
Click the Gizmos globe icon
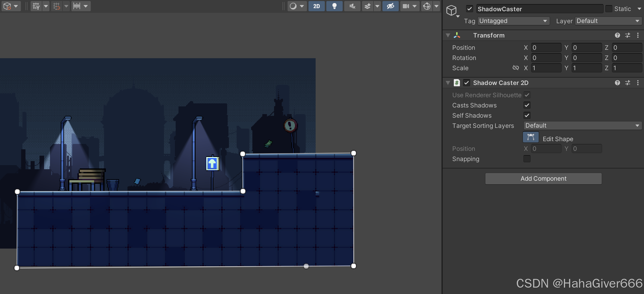click(427, 6)
